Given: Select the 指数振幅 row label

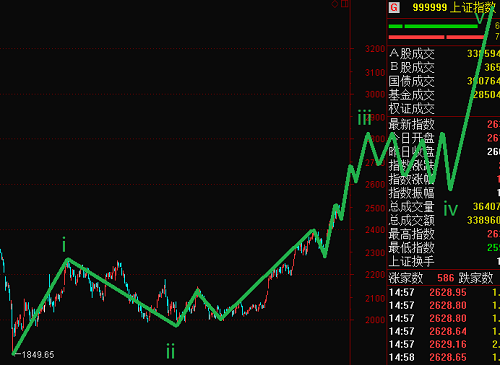Looking at the screenshot, I should coord(412,193).
